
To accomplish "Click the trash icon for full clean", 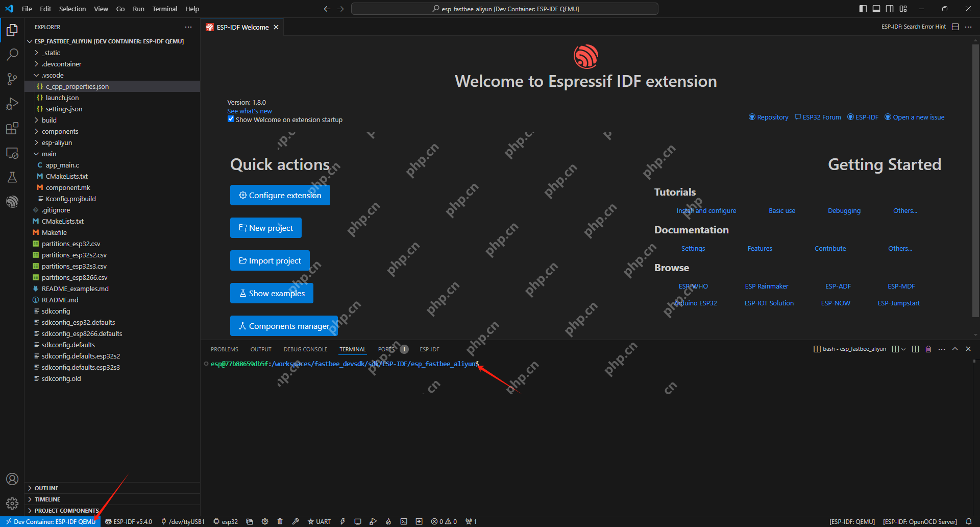I will [280, 521].
